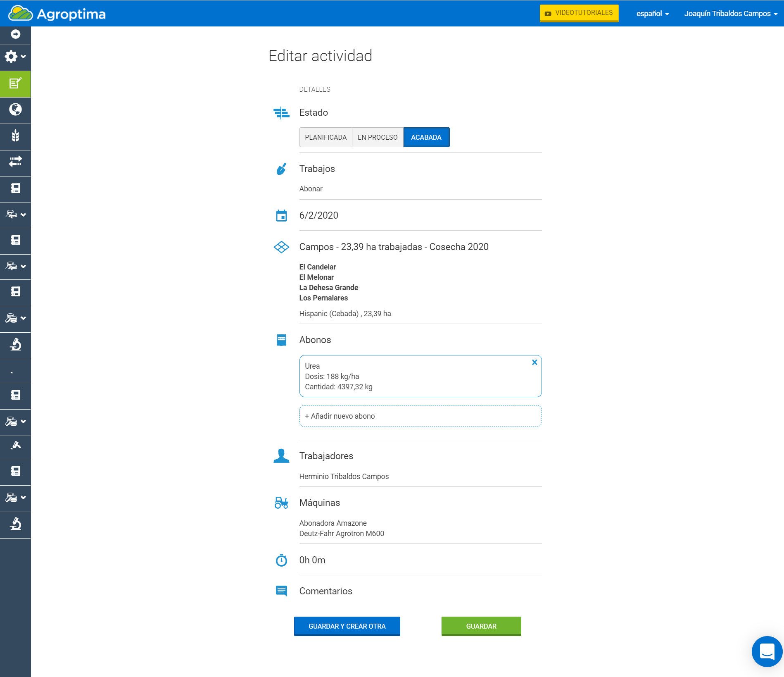
Task: Expand the settings gear menu in sidebar
Action: coord(15,57)
